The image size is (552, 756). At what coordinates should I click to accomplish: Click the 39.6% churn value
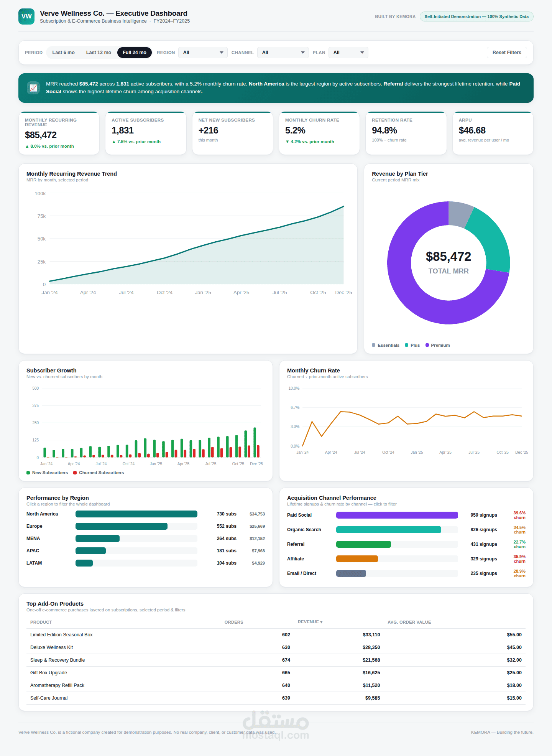(x=519, y=515)
